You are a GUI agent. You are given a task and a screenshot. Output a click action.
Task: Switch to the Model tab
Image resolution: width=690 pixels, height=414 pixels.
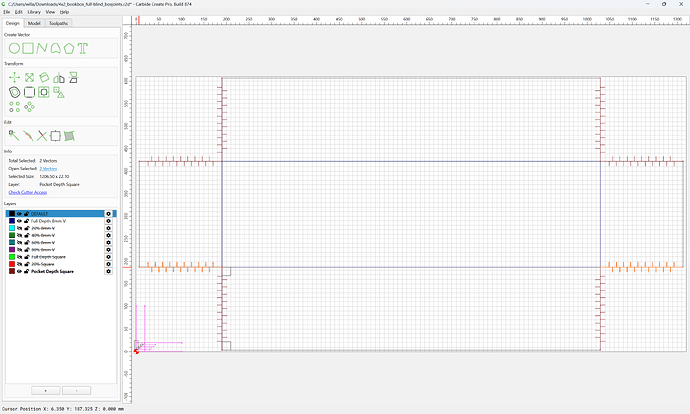click(34, 23)
